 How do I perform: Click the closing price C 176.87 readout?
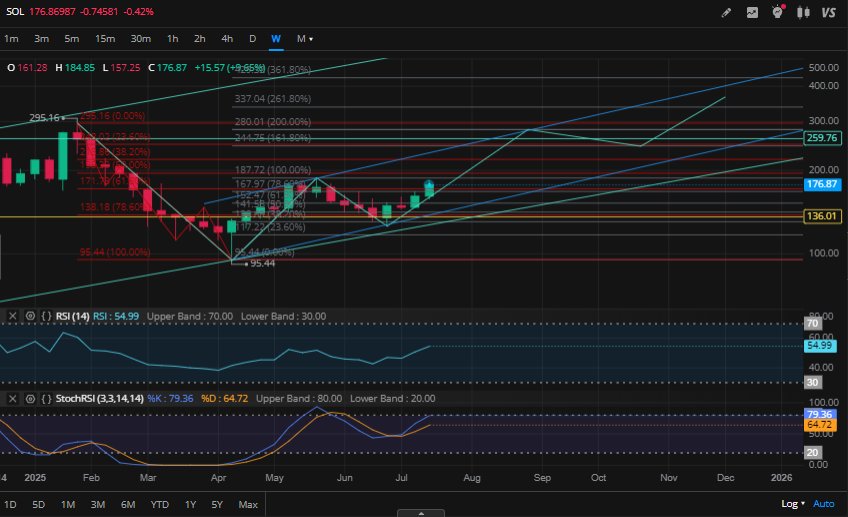click(x=168, y=68)
